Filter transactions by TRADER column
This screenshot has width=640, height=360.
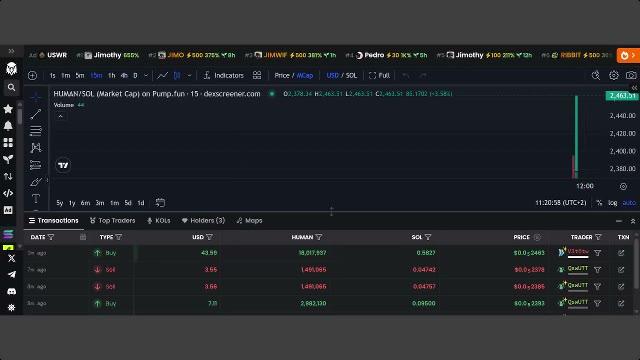click(598, 237)
